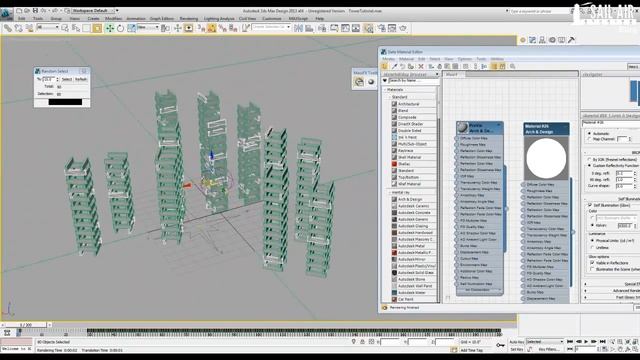The image size is (640, 360).
Task: Open the selection filter dropdown in toolbar
Action: (47, 28)
